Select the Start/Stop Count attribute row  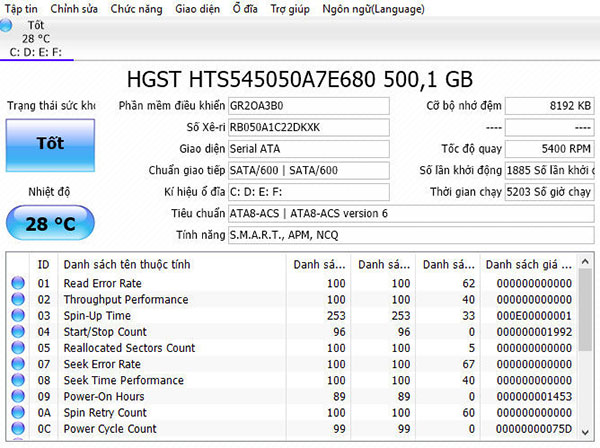pos(105,332)
